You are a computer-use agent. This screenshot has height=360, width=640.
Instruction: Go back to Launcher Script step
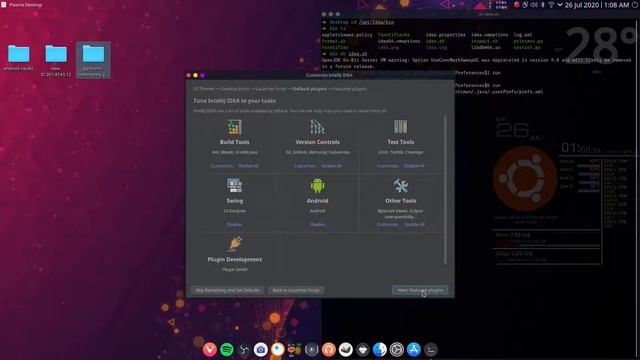(x=296, y=290)
